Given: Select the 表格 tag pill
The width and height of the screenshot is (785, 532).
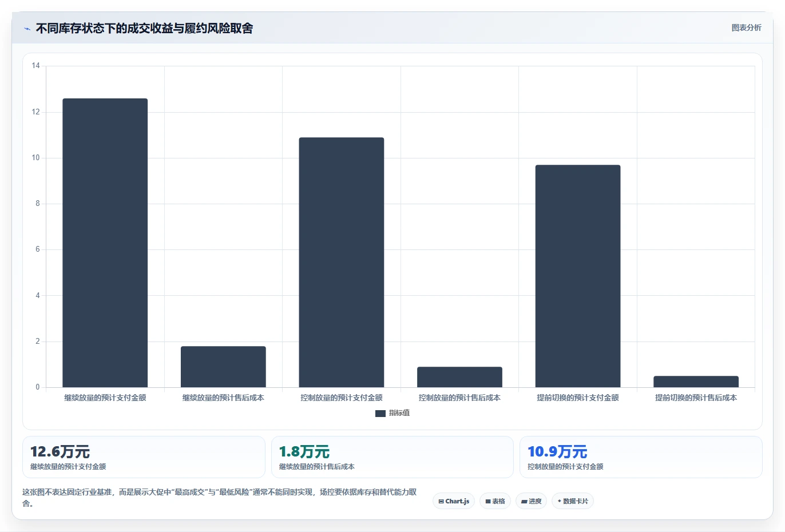Looking at the screenshot, I should point(495,501).
